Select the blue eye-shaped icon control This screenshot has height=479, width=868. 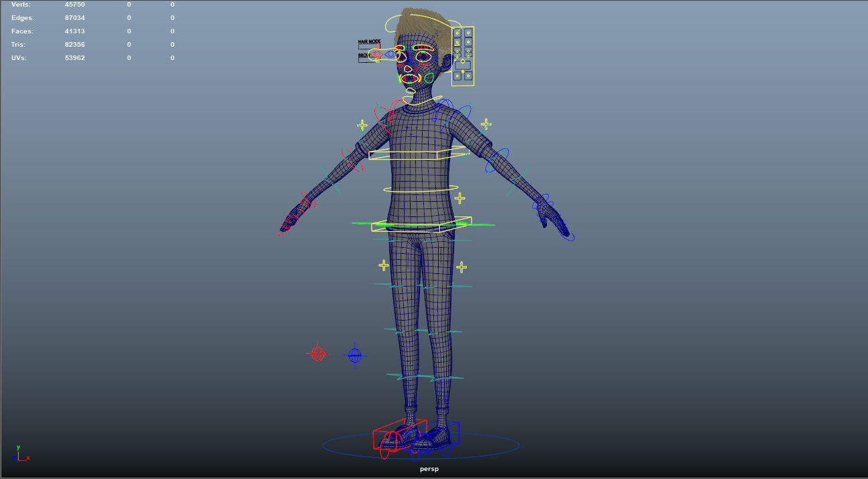click(x=391, y=54)
